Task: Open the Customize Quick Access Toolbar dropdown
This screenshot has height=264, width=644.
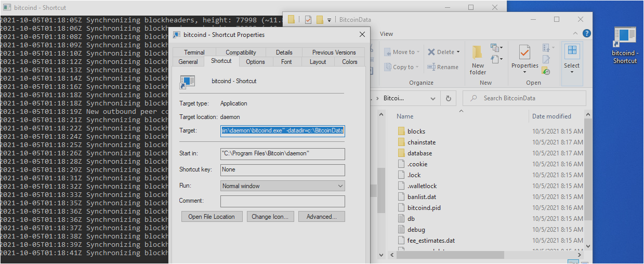Action: click(330, 20)
